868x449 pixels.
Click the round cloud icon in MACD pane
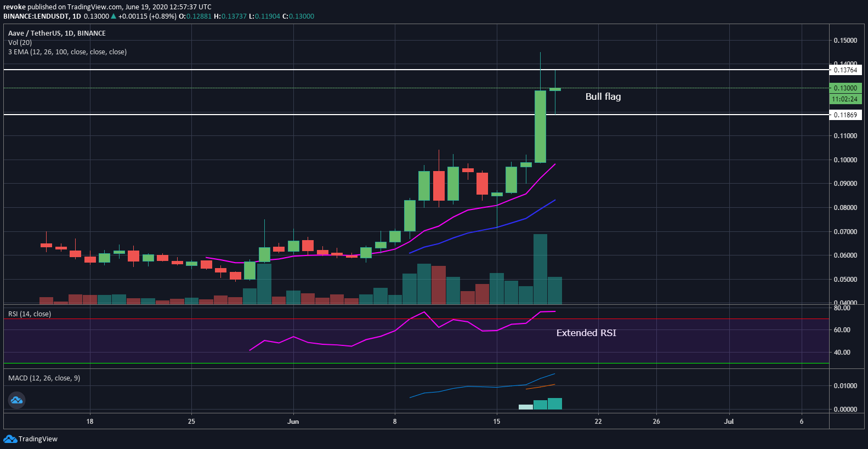point(16,400)
